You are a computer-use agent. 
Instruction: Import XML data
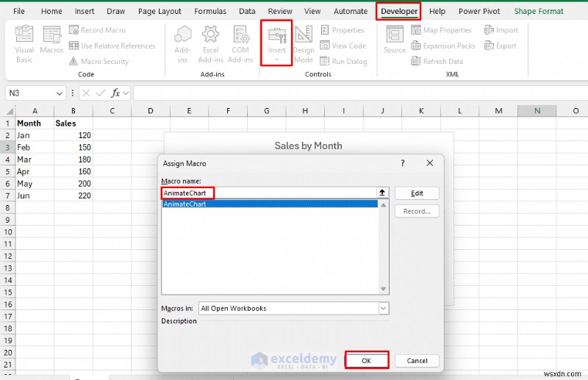pyautogui.click(x=501, y=30)
